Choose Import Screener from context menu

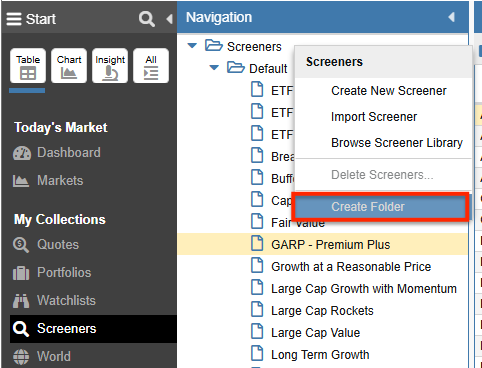(x=374, y=117)
